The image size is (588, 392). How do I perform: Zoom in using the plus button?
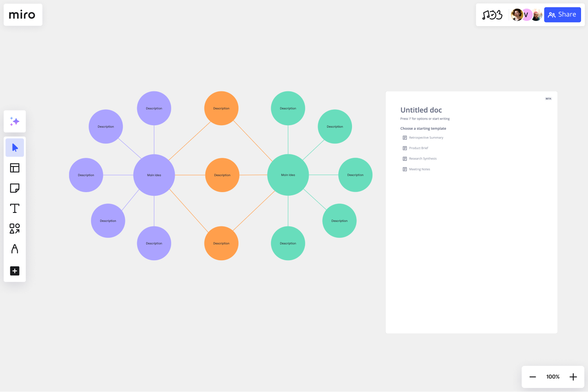tap(573, 376)
